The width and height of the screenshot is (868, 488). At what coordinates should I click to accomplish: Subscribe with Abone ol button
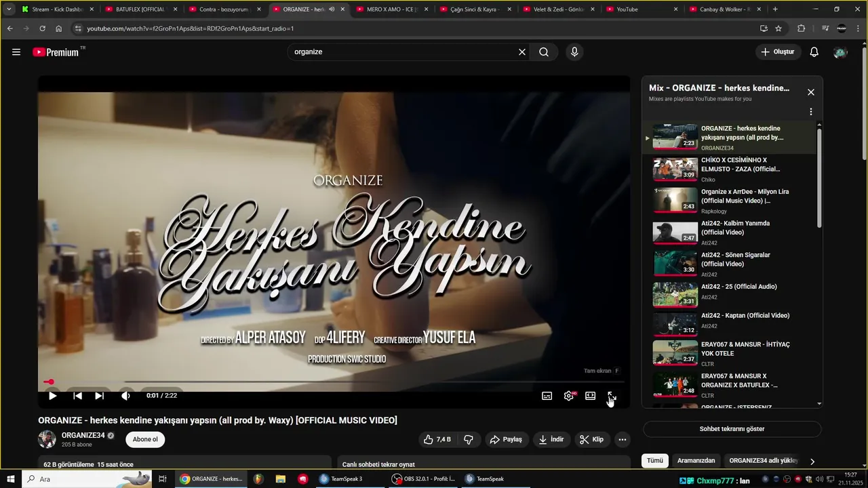pyautogui.click(x=145, y=439)
